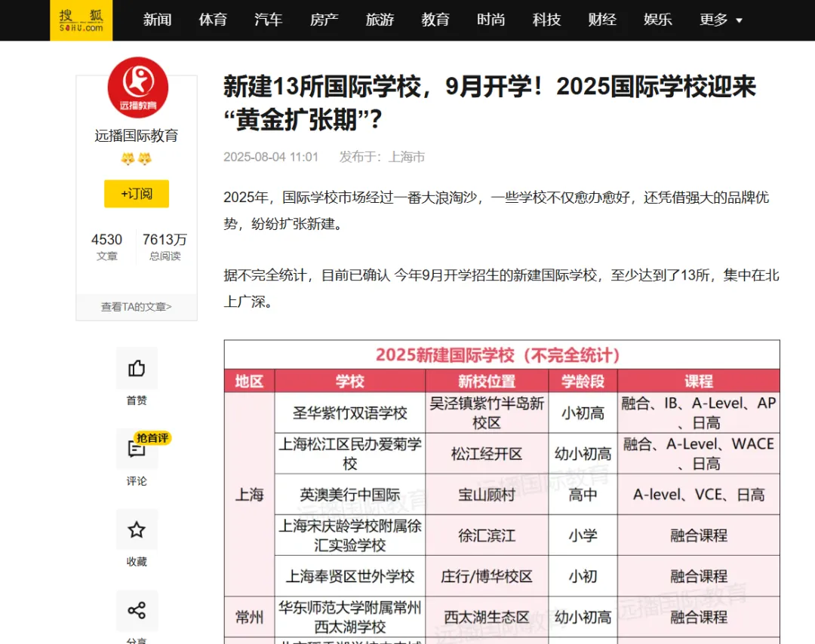This screenshot has width=815, height=644.
Task: Open the 旅游 navigation tab
Action: (380, 20)
